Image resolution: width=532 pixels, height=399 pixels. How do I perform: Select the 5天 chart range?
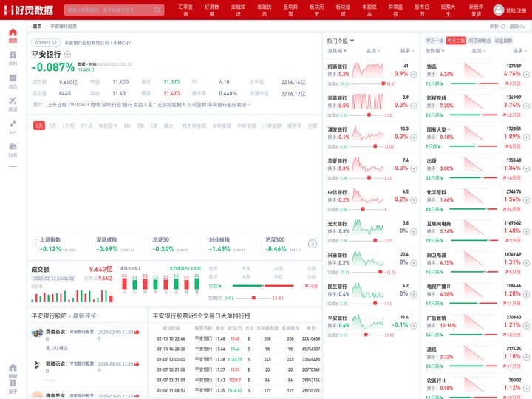click(52, 126)
